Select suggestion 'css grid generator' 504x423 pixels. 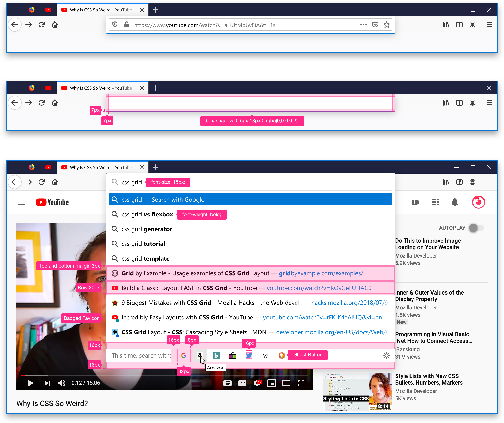coord(251,229)
